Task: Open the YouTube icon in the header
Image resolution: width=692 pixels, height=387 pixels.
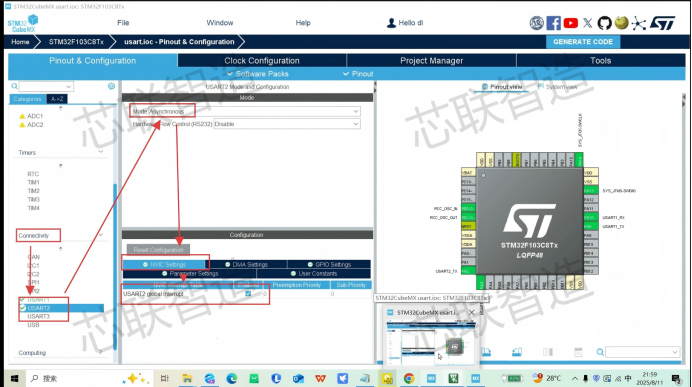Action: [x=571, y=23]
